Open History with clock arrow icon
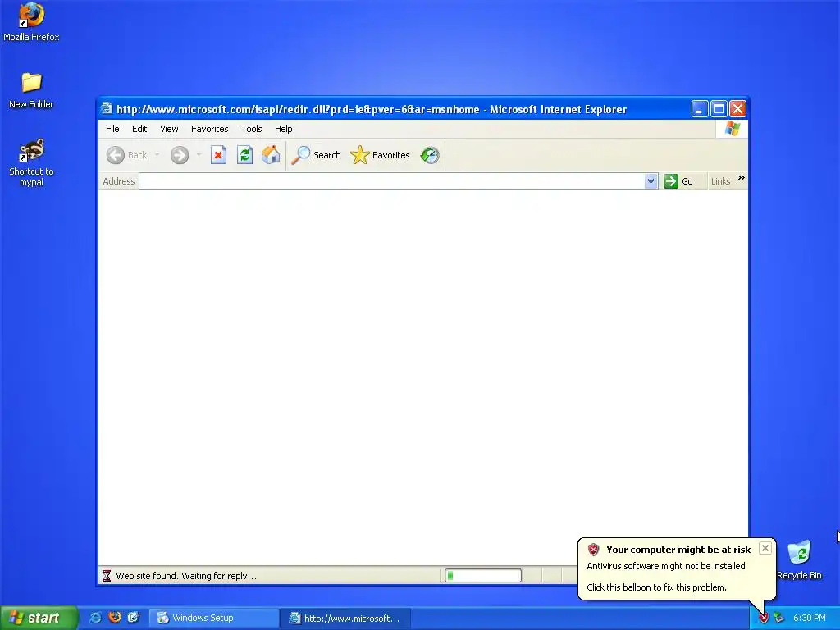Image resolution: width=840 pixels, height=630 pixels. click(430, 155)
